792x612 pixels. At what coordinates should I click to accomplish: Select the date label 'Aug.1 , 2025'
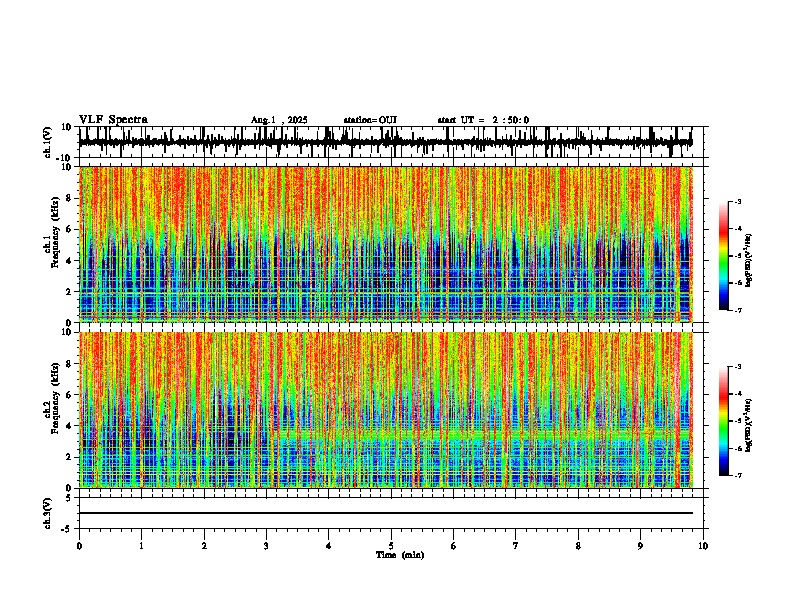tap(279, 120)
